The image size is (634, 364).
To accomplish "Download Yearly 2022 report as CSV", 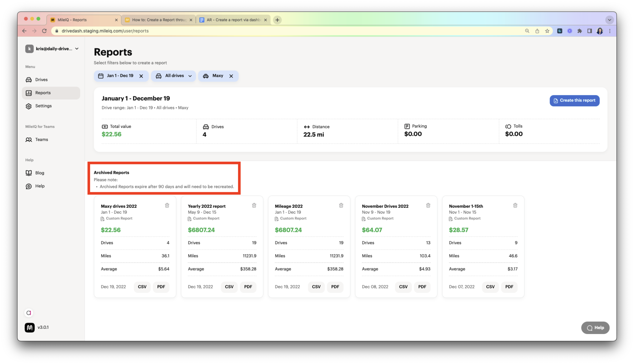I will [229, 286].
